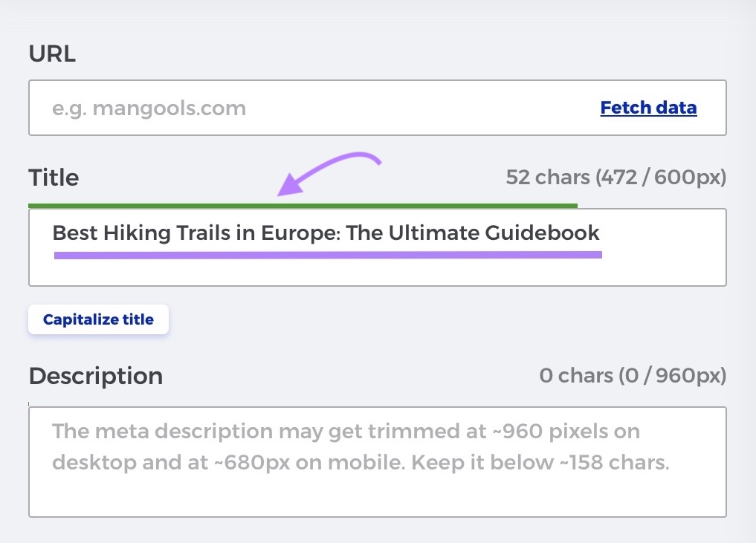Click the purple underline under the title
756x543 pixels.
tap(327, 255)
